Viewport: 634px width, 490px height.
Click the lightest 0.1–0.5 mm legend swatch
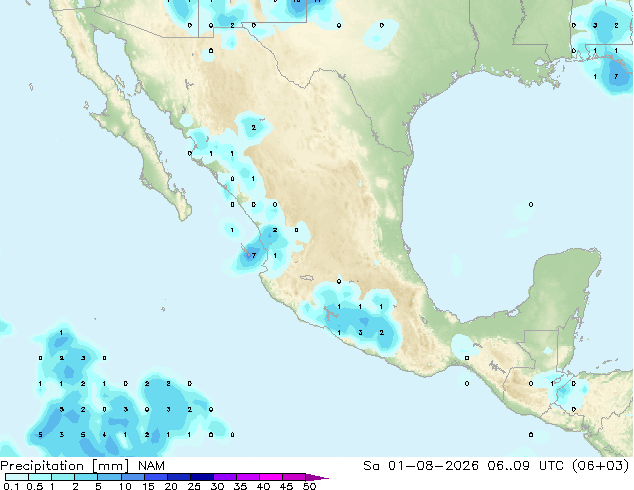pos(17,477)
